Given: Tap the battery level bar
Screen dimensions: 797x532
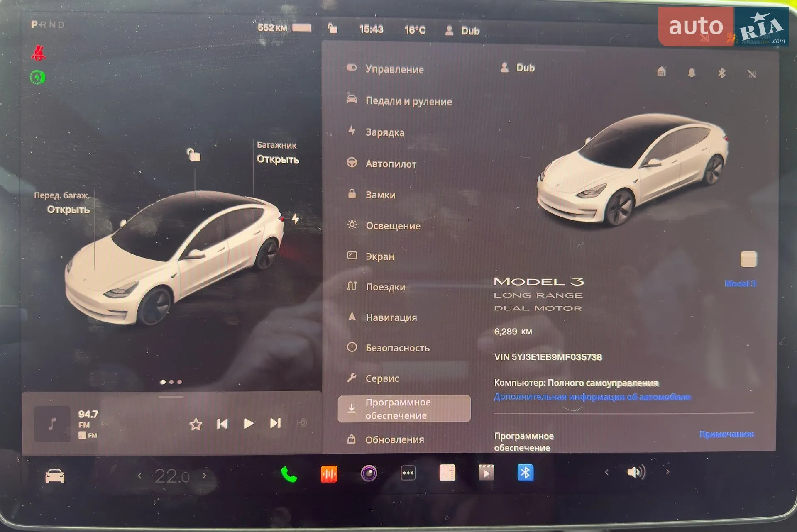Looking at the screenshot, I should (302, 28).
